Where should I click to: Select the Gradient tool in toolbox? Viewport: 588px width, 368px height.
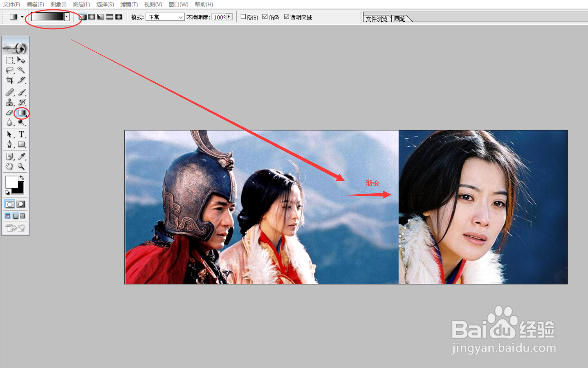(x=22, y=113)
